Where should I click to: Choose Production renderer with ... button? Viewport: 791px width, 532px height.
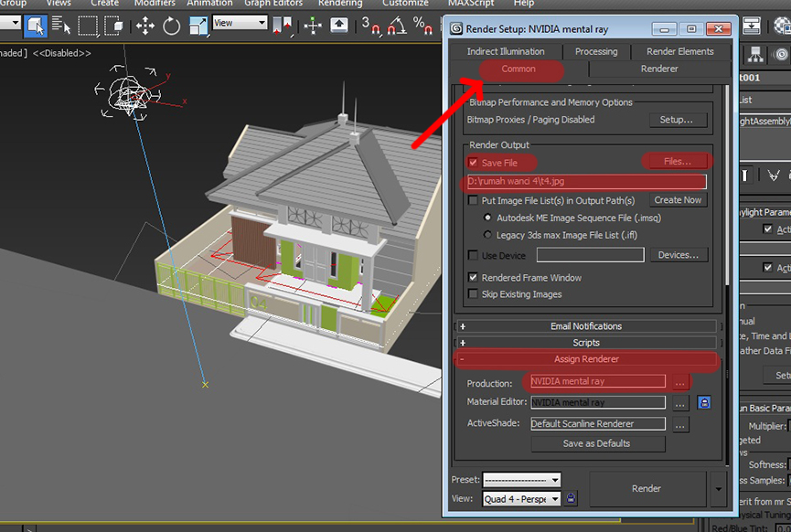[x=680, y=382]
